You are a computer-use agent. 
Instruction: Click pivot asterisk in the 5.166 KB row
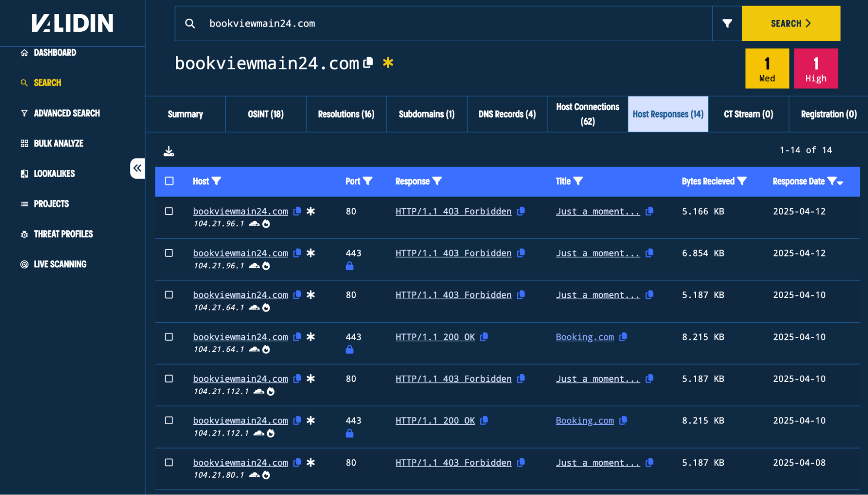coord(311,211)
